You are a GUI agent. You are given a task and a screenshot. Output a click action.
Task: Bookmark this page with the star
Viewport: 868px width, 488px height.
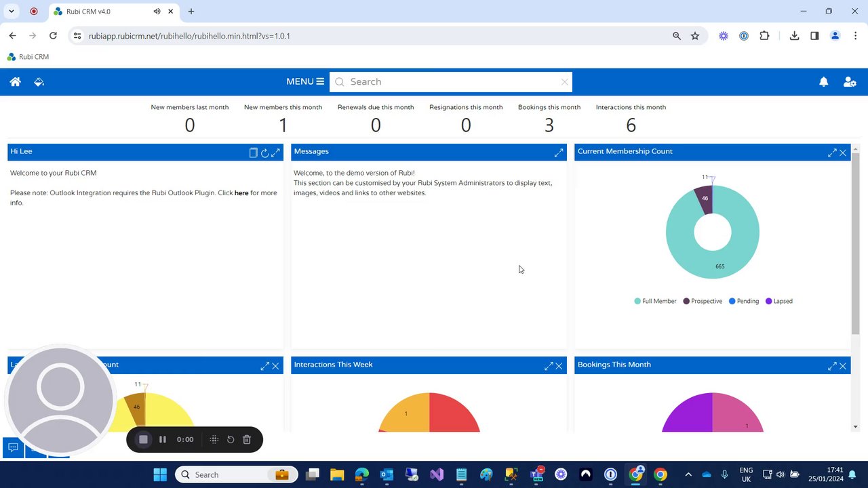coord(695,36)
